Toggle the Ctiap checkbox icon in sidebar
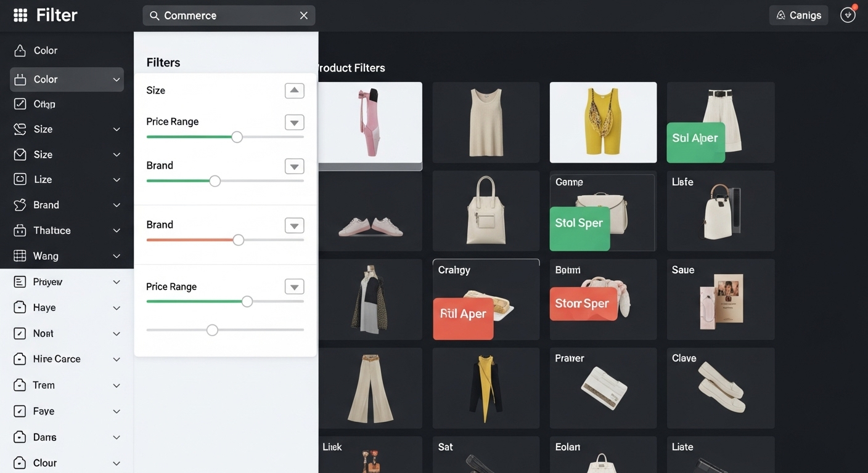The width and height of the screenshot is (868, 473). click(20, 104)
